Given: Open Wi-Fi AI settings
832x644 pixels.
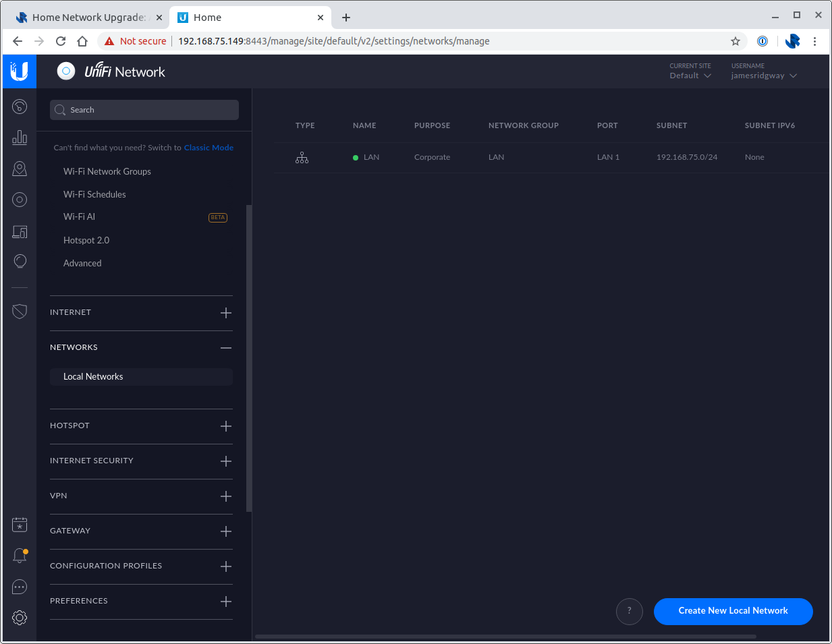Looking at the screenshot, I should pyautogui.click(x=79, y=216).
